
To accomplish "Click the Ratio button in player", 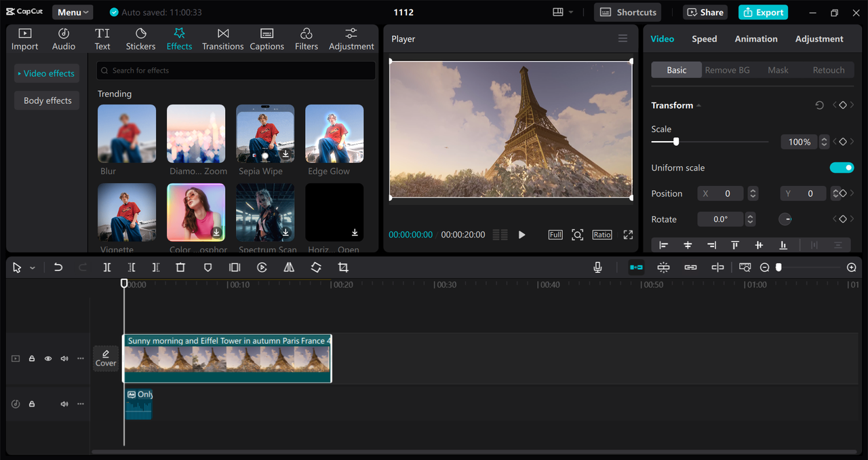I will (602, 235).
